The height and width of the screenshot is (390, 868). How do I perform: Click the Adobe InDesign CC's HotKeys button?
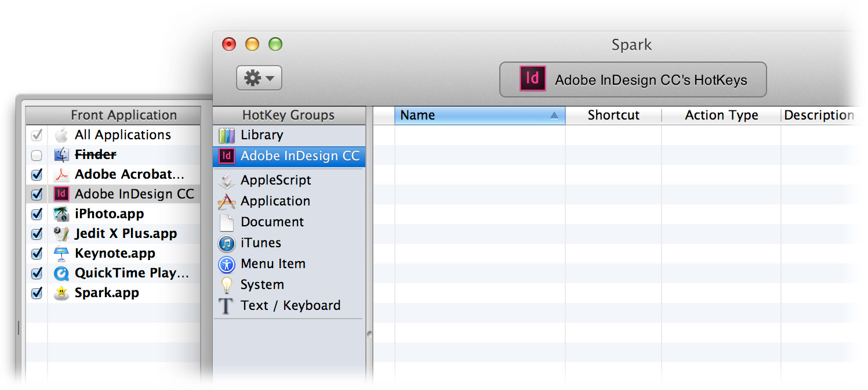pos(633,80)
